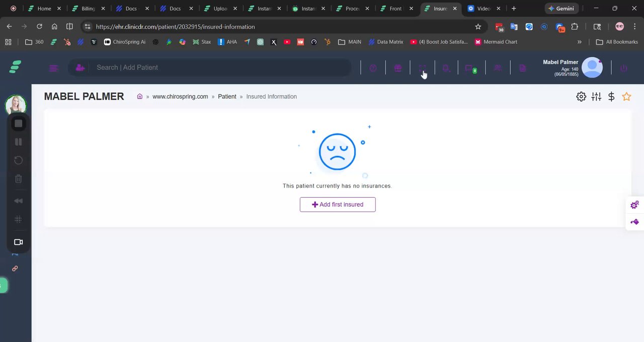This screenshot has height=342, width=644.
Task: Open the Data Matrix bookmark
Action: click(386, 42)
